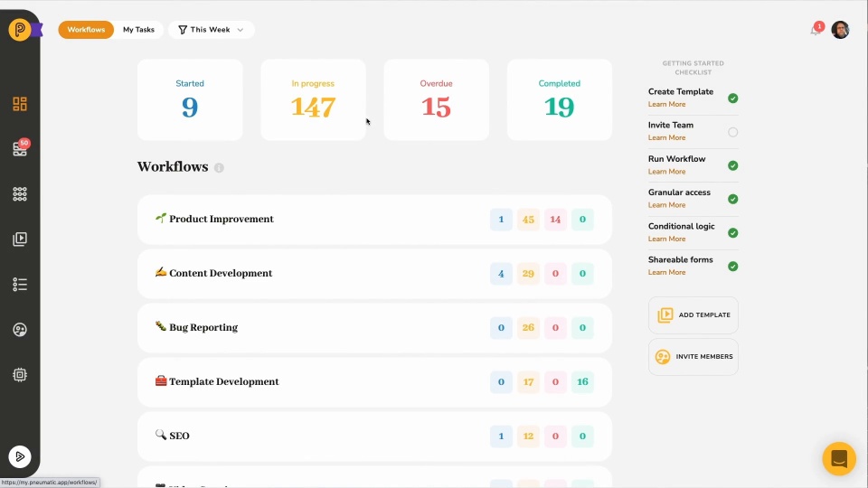
Task: Click the round run workflow play button
Action: point(20,457)
